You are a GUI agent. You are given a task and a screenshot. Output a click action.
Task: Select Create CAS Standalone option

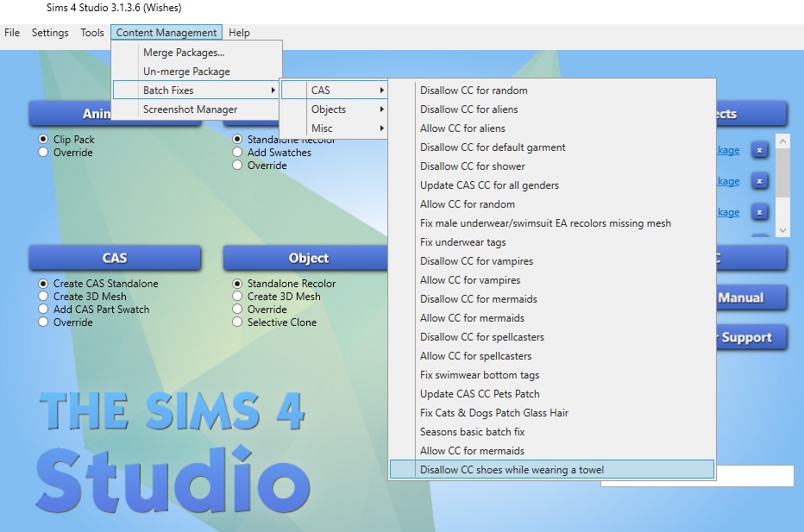tap(43, 284)
